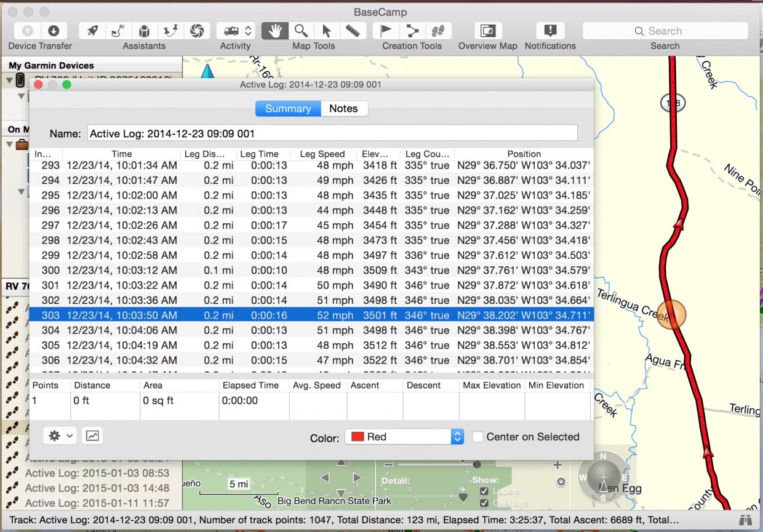Switch to the Notes tab
Image resolution: width=763 pixels, height=532 pixels.
pyautogui.click(x=343, y=109)
